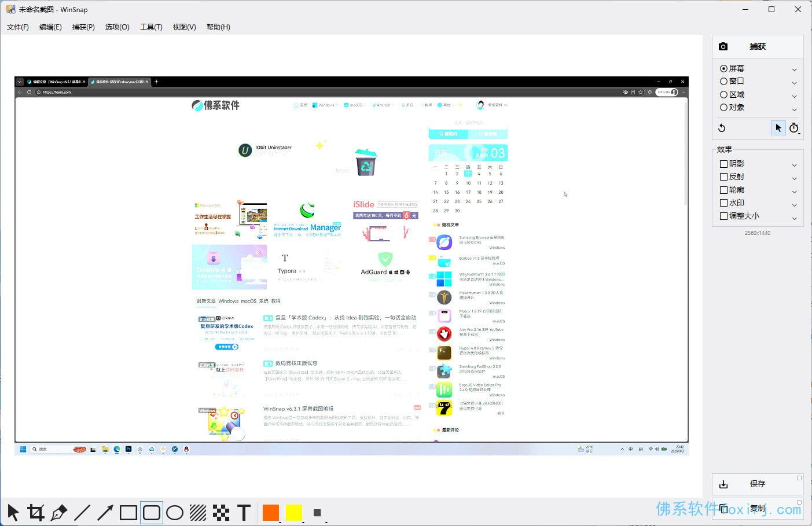Open the 文件(F) menu
Image resolution: width=812 pixels, height=526 pixels.
pos(18,27)
